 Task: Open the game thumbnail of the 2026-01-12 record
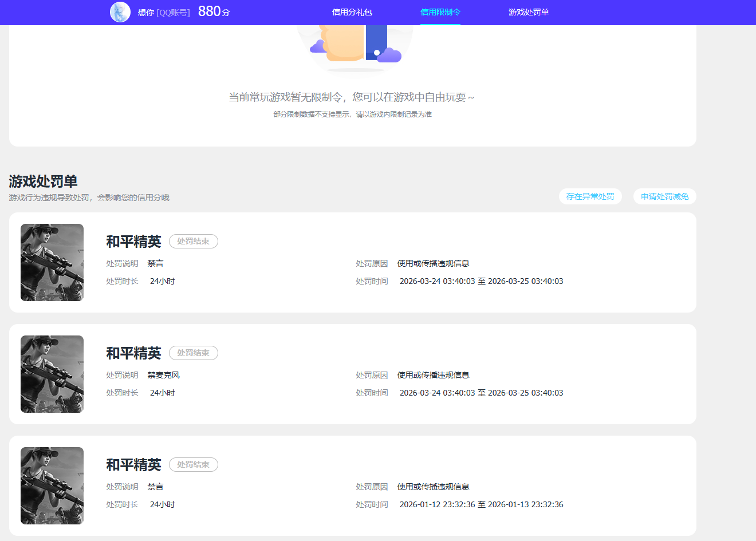click(x=52, y=485)
